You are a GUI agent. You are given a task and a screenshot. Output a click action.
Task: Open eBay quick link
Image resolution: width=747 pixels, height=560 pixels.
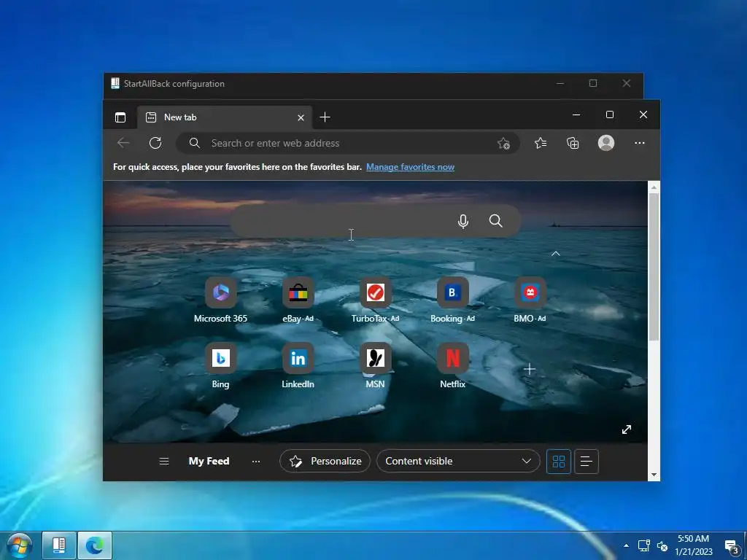point(298,300)
